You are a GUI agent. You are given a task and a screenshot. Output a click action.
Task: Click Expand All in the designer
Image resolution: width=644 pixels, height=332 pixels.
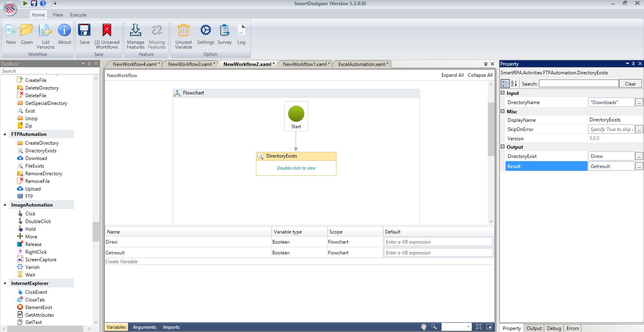452,75
